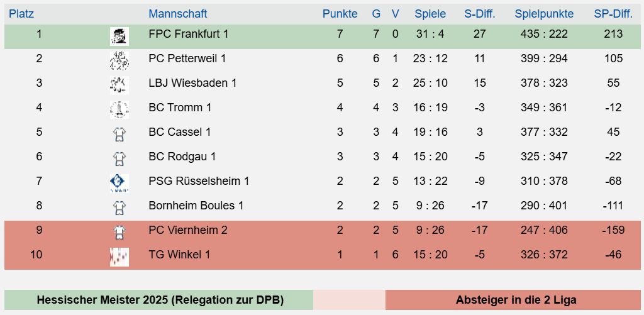The width and height of the screenshot is (644, 315).
Task: Open the FPC Frankfurt 1 team name
Action: [x=189, y=34]
